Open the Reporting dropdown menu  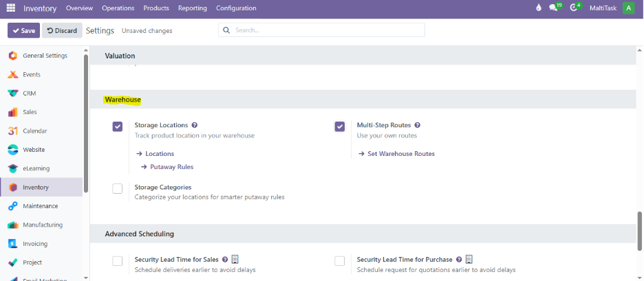point(192,8)
